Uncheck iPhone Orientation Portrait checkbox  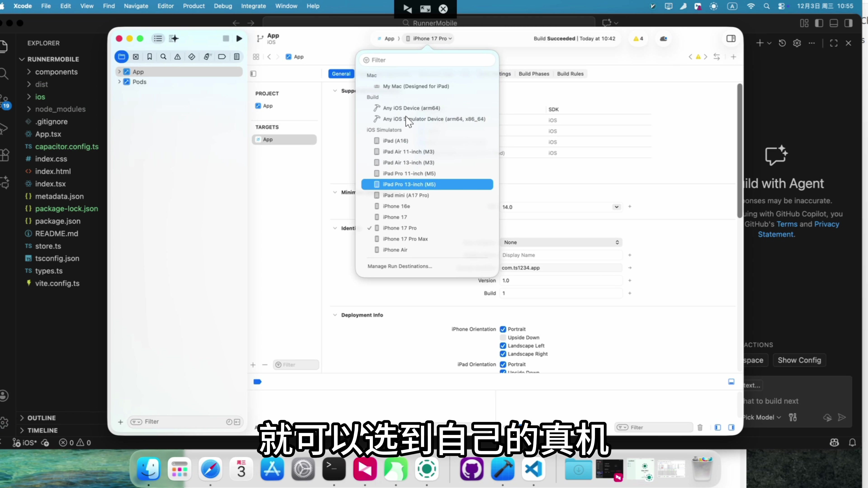[503, 329]
